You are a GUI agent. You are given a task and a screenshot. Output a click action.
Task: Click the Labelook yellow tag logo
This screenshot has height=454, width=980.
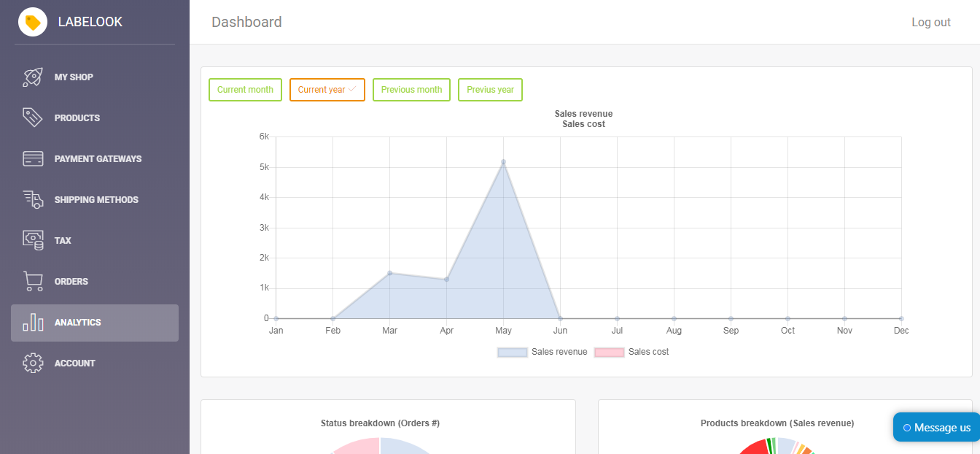point(33,22)
